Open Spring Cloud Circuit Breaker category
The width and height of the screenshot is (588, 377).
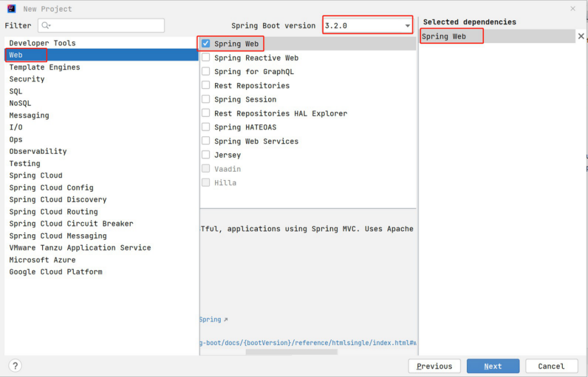point(101,223)
